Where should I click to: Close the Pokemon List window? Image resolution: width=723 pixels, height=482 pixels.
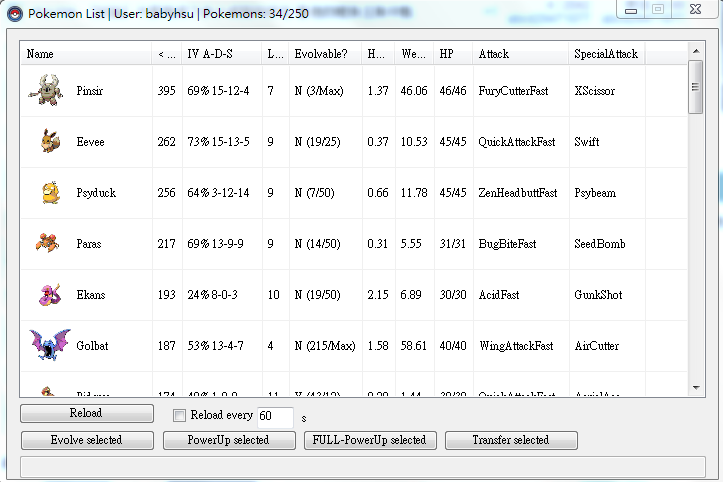[695, 10]
